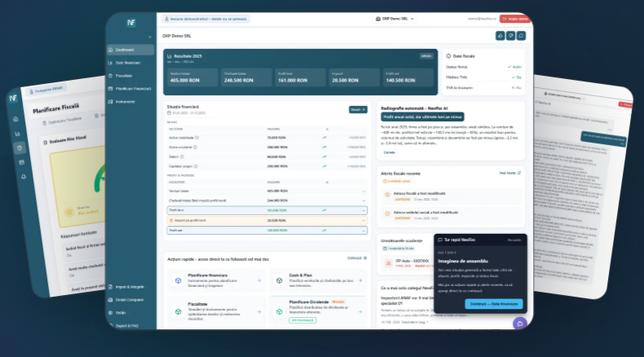Click the bell icon in left window sidebar

click(x=24, y=176)
